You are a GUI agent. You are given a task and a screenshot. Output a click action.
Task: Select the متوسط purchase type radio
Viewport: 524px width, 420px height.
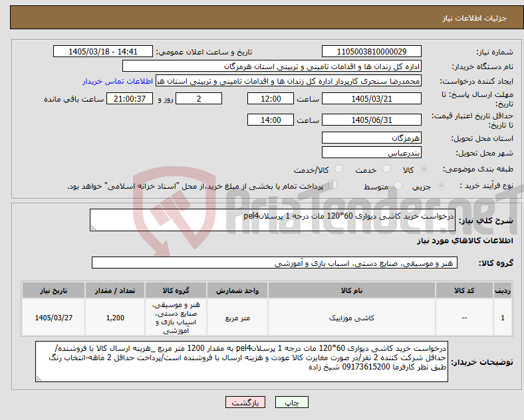(x=398, y=185)
